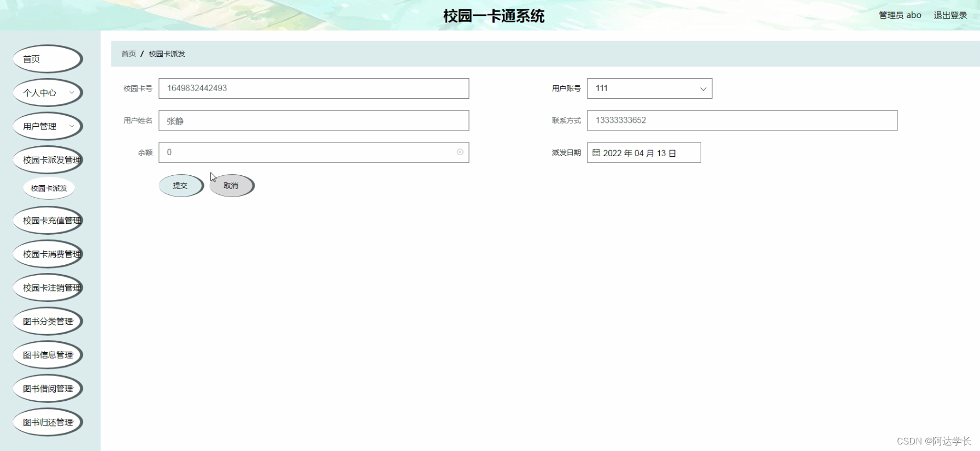Click the 余额 field label

tap(145, 153)
